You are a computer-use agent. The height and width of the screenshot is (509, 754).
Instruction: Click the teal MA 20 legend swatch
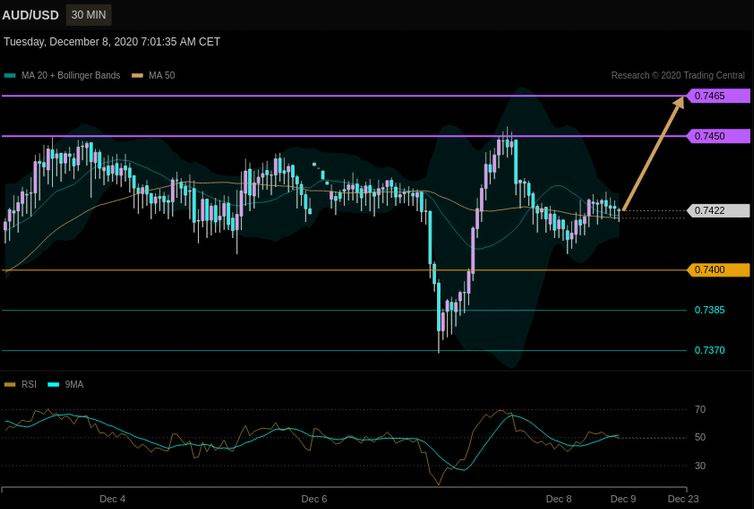(x=10, y=75)
